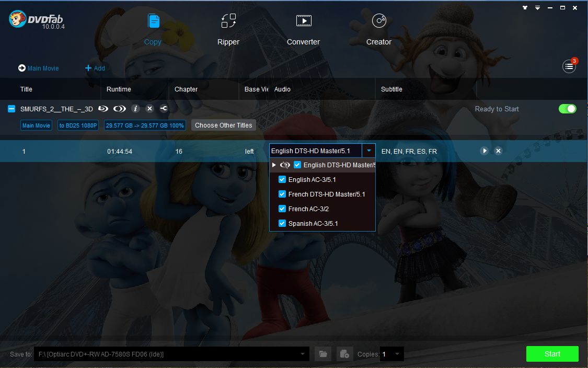Open the task queue list icon
Viewport: 588px width, 368px height.
569,66
